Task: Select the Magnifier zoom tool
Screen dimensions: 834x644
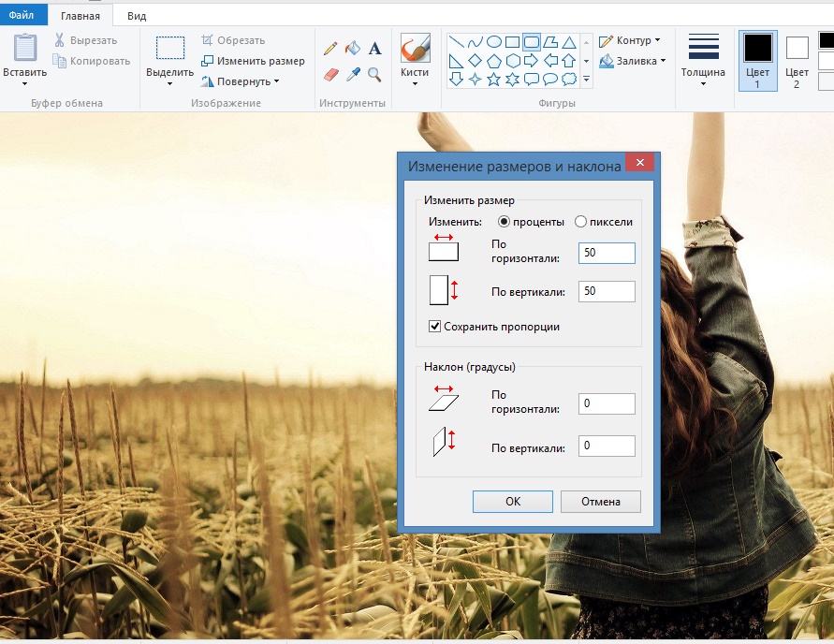Action: click(374, 75)
